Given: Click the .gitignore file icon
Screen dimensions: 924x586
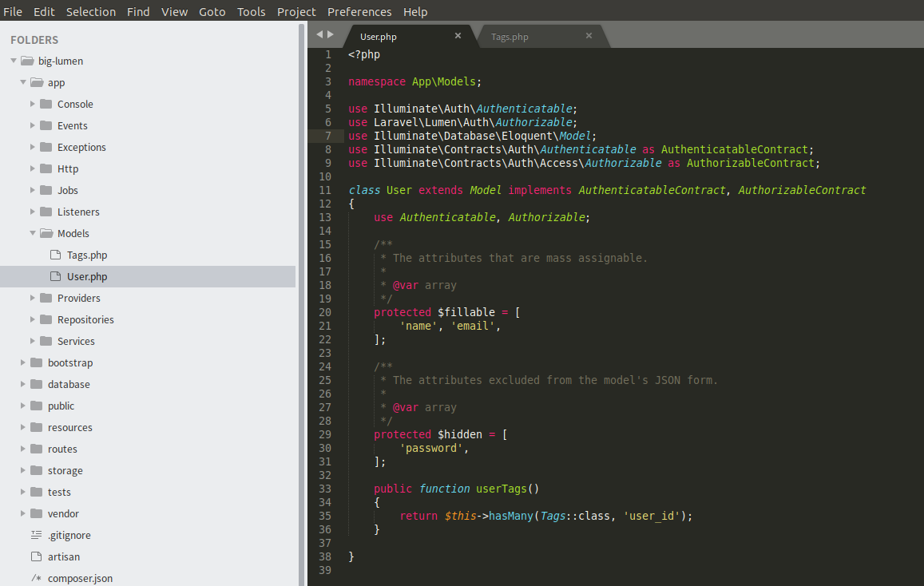Looking at the screenshot, I should [37, 535].
